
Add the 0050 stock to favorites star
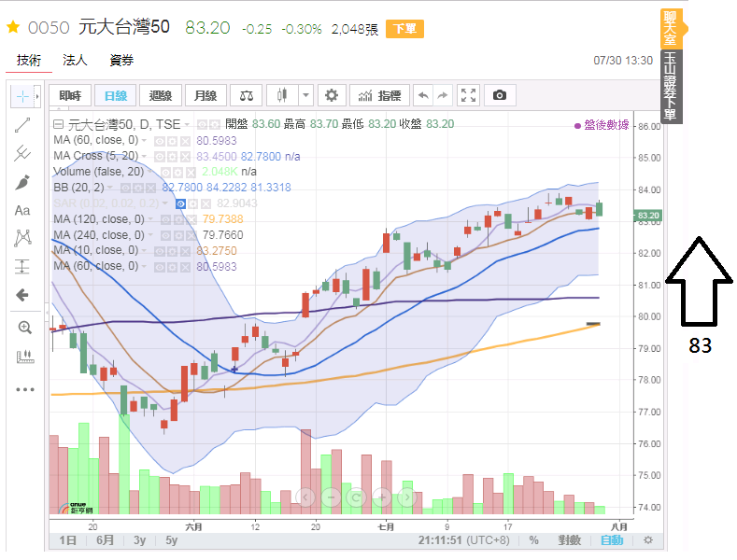click(13, 28)
